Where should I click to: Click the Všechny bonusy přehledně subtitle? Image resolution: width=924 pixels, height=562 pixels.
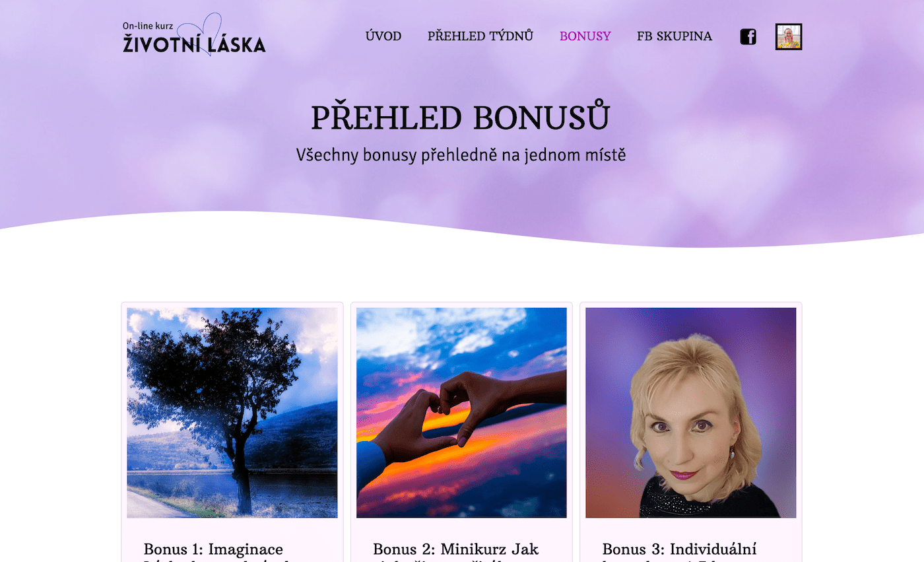[x=461, y=156]
